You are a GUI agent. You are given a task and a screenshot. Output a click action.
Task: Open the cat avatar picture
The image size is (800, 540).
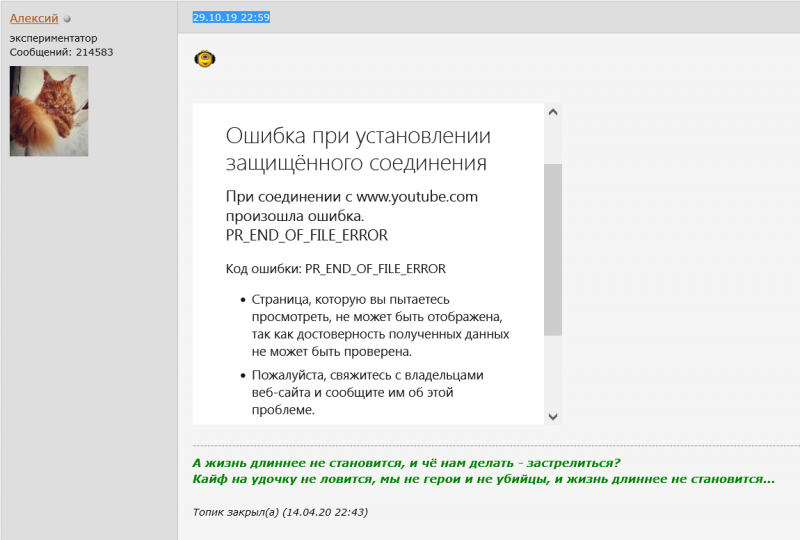pos(49,111)
